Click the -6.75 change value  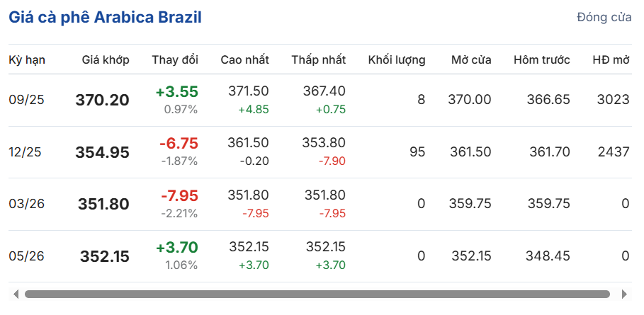[179, 144]
